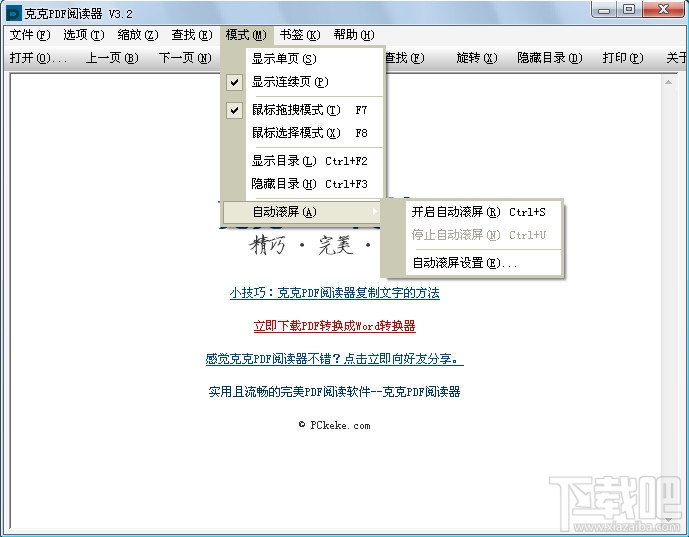Open the 帮助(H) menu
Viewport: 689px width, 537px height.
[354, 35]
